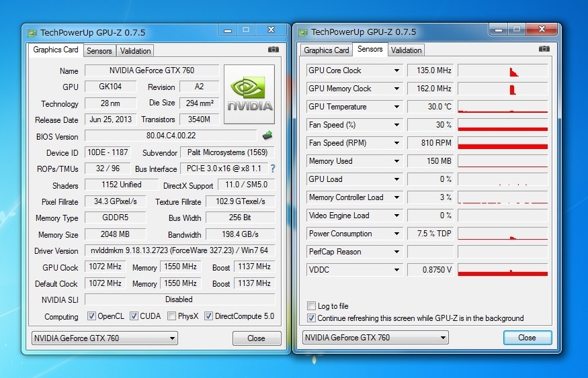Screen dimensions: 588x378
Task: Click the Release Date value Jun 25, 2013
Action: pyautogui.click(x=111, y=120)
